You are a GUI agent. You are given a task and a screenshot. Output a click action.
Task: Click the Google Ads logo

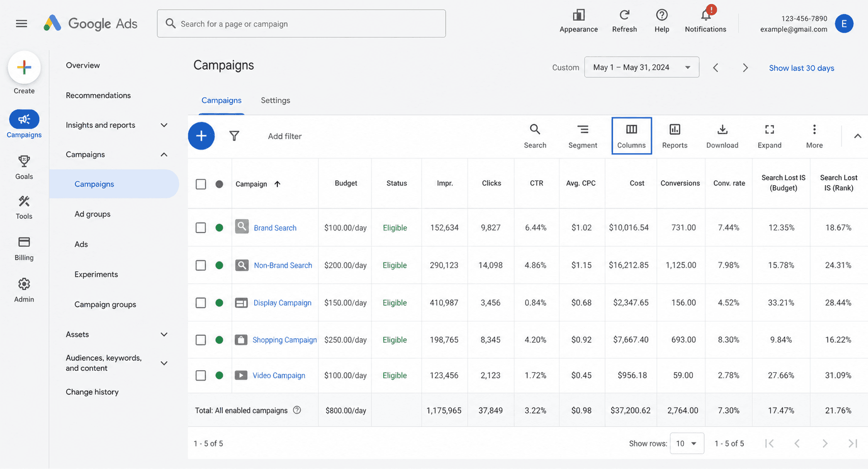coord(91,23)
